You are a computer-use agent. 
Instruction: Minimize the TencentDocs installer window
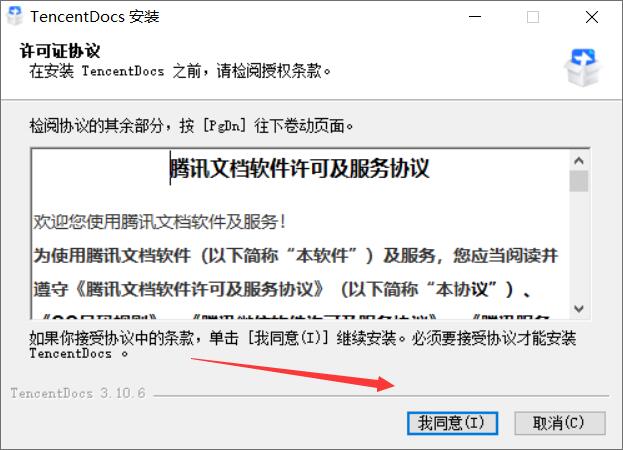475,17
